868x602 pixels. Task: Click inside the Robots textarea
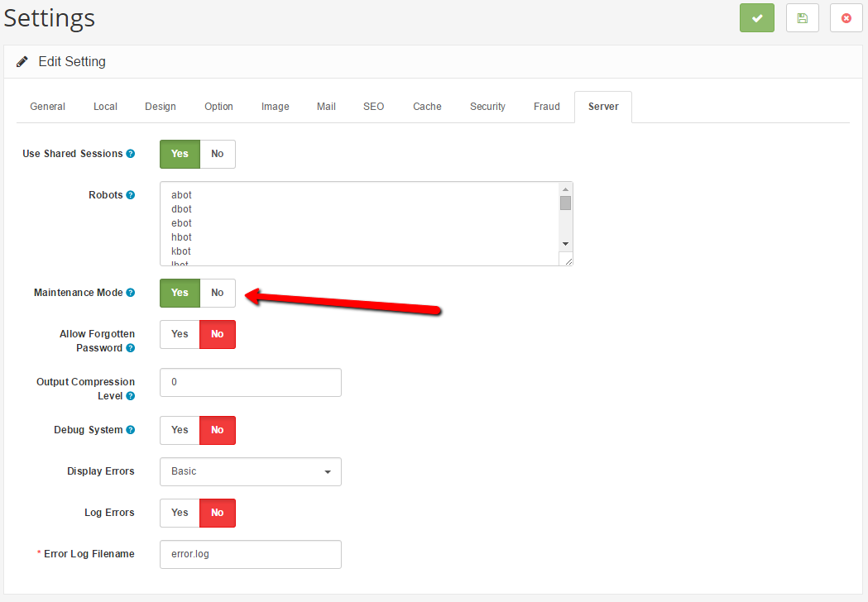(x=367, y=223)
